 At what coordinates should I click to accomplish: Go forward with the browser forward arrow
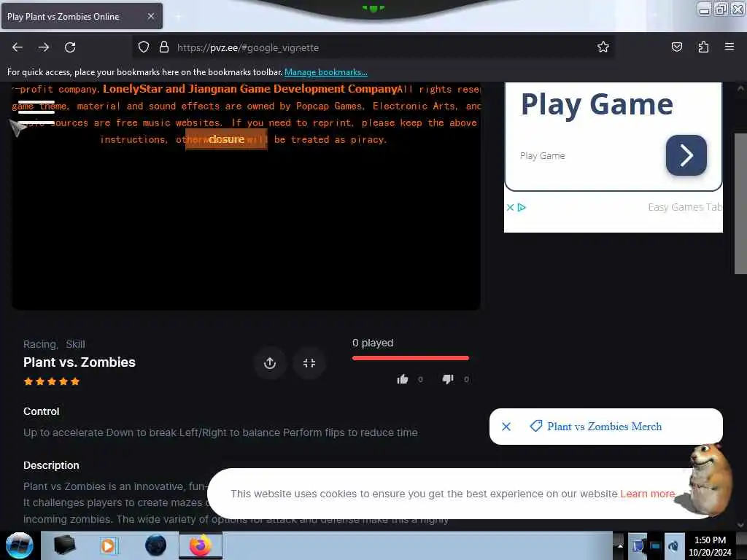(x=44, y=47)
